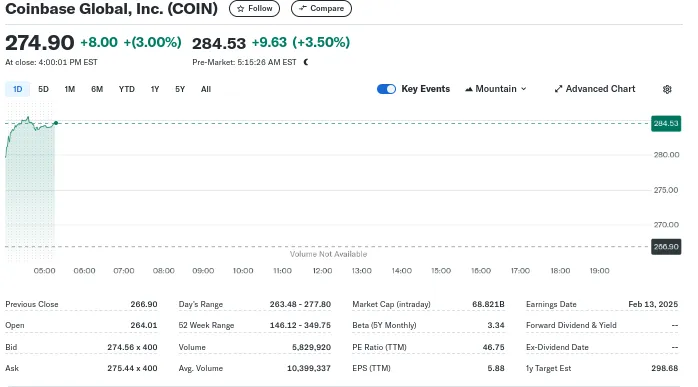Select the YTD time range
Screen dimensions: 698x387
[x=126, y=89]
